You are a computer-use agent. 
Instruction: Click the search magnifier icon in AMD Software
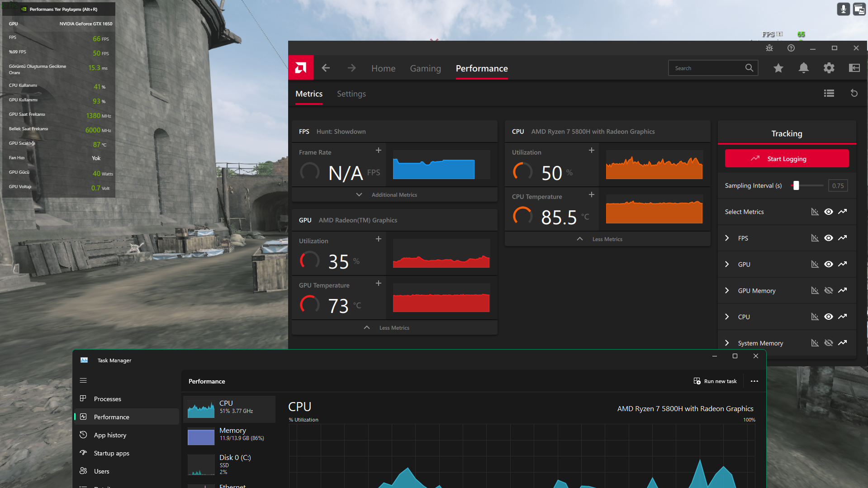749,68
